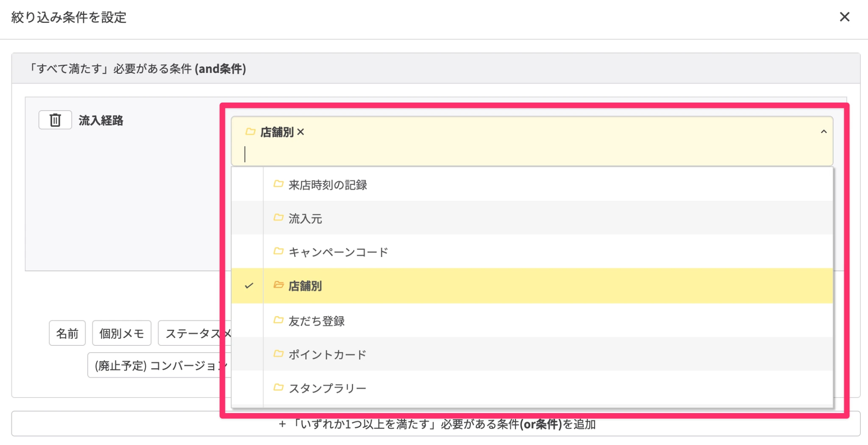Choose ポイントカード folder option

532,354
